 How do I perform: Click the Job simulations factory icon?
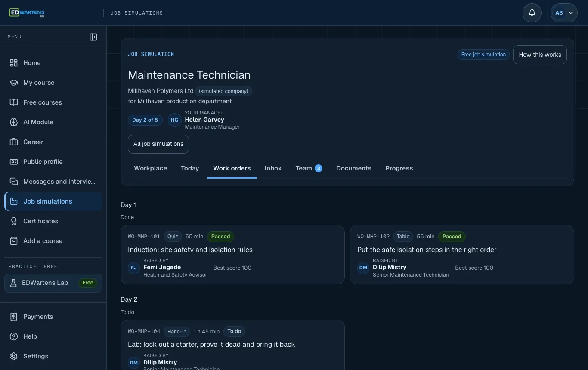click(14, 201)
